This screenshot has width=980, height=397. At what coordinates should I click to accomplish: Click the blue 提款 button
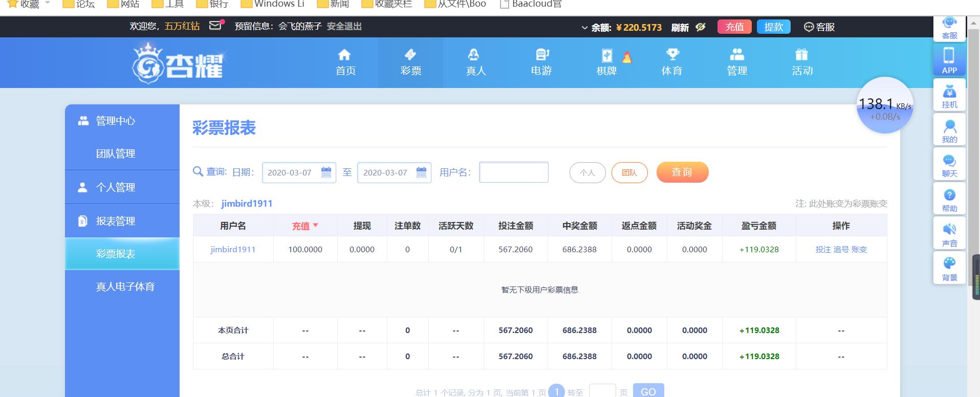pyautogui.click(x=773, y=27)
